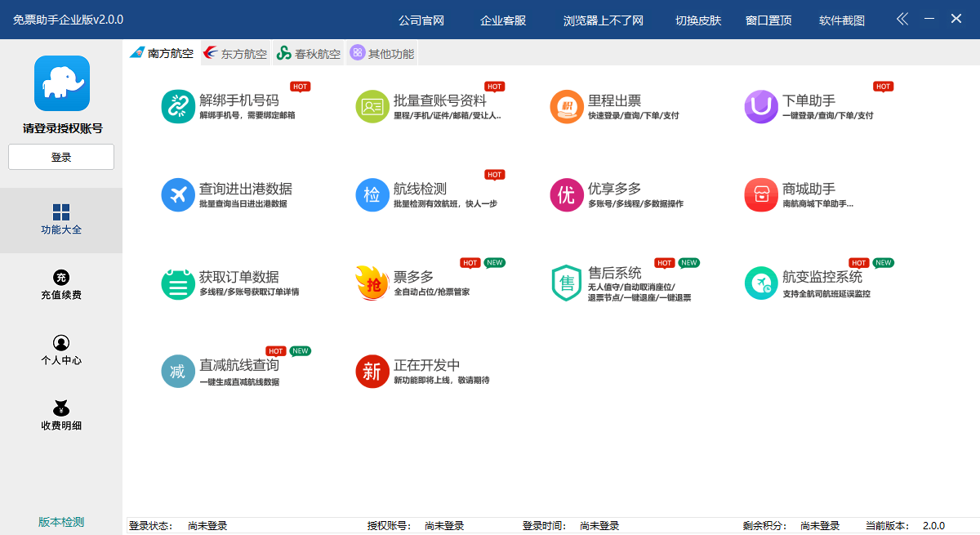
Task: Click 软件截图 in the title bar
Action: tap(842, 20)
